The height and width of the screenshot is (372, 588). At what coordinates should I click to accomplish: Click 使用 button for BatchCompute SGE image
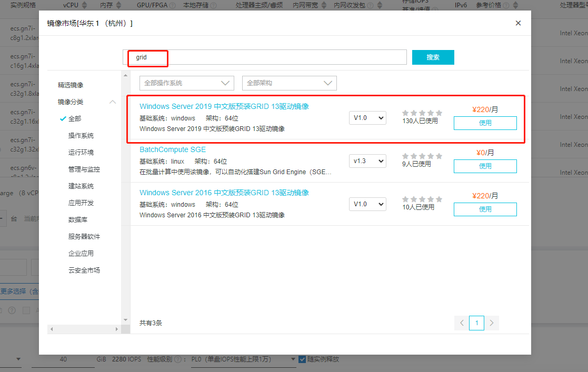point(485,166)
